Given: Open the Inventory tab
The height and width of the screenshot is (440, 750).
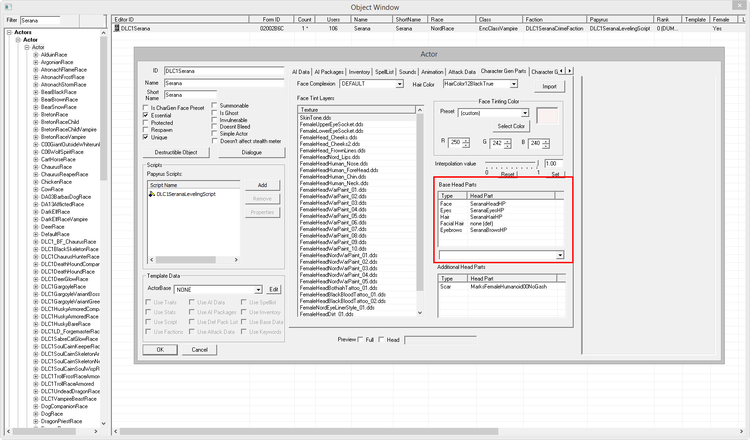Looking at the screenshot, I should pyautogui.click(x=359, y=72).
